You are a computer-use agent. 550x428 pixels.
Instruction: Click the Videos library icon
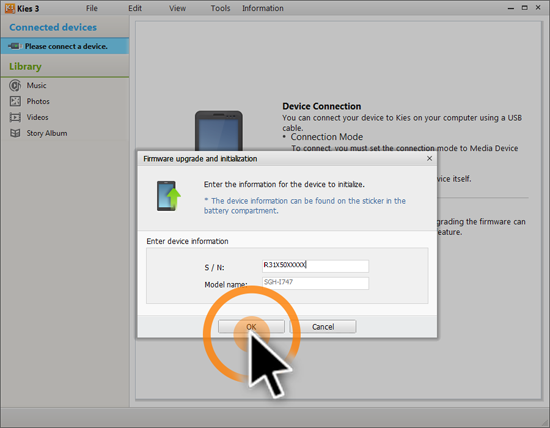[15, 117]
